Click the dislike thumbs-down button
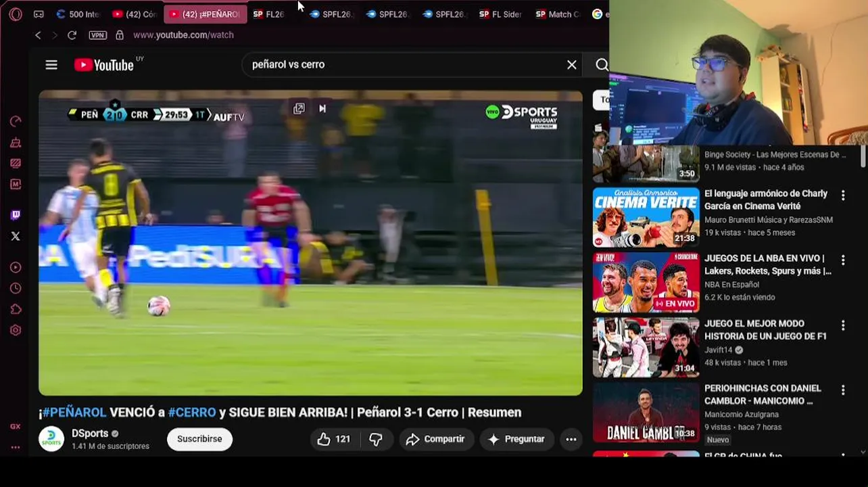The height and width of the screenshot is (487, 868). (376, 439)
